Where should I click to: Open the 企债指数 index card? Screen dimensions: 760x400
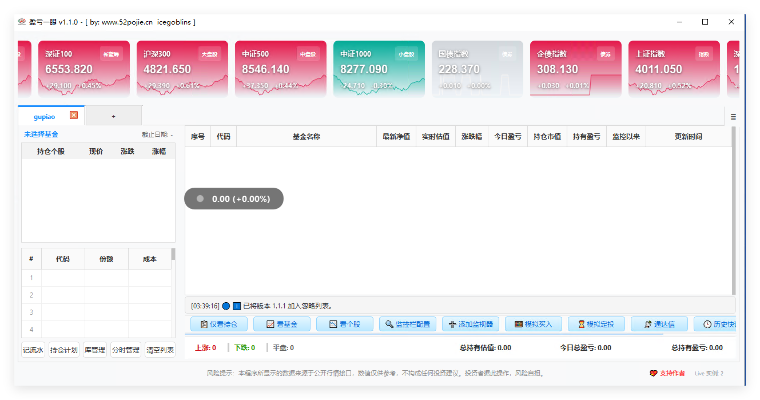pyautogui.click(x=576, y=69)
